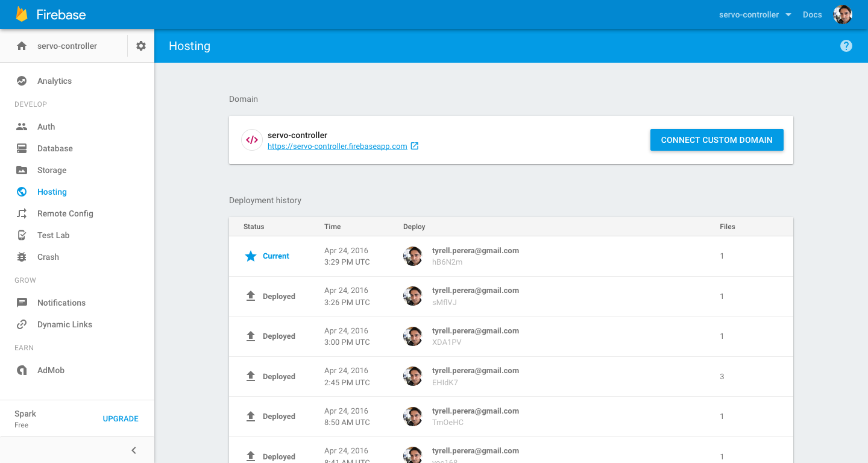Collapse the sidebar with chevron arrow
This screenshot has width=868, height=463.
coord(134,450)
